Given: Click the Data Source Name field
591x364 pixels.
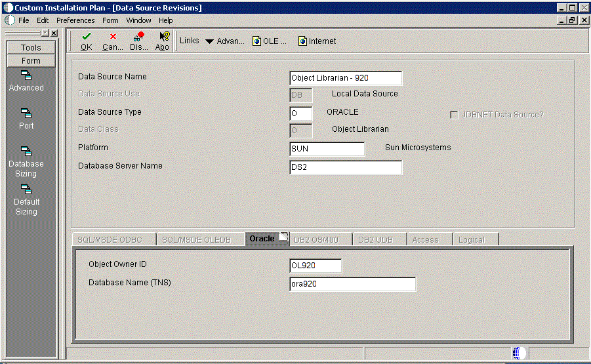Looking at the screenshot, I should [346, 78].
